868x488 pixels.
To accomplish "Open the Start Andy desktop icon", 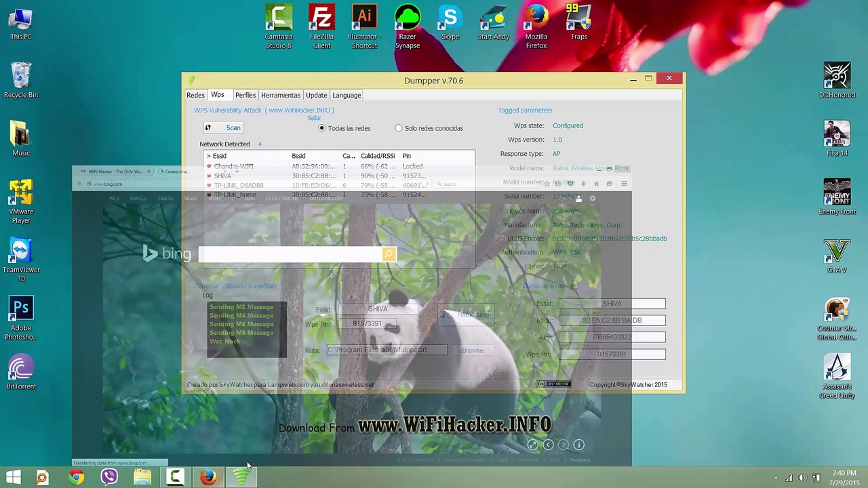I will pos(493,23).
